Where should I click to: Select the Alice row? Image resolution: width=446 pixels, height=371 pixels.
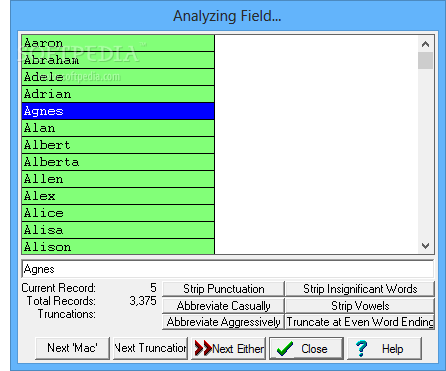pos(118,213)
